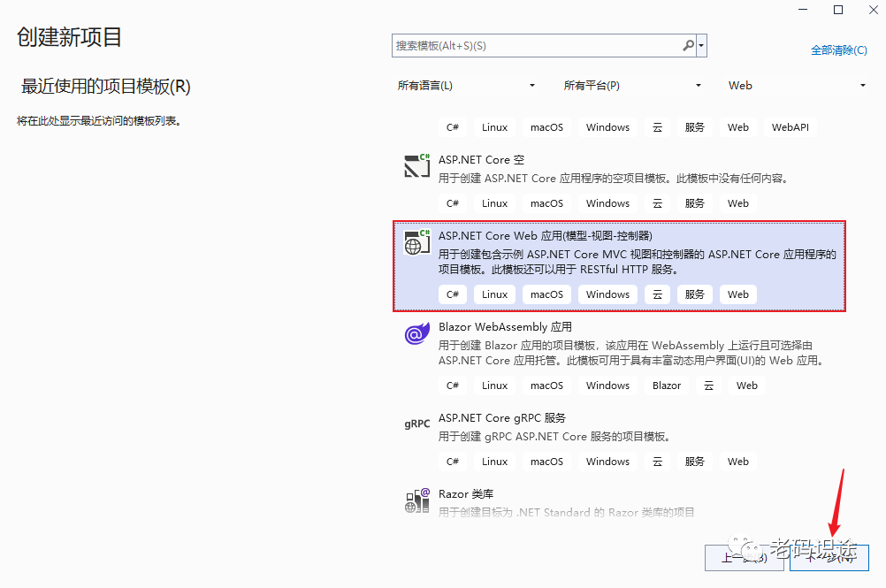Click the macOS tag under ASP.NET Core 空
The width and height of the screenshot is (886, 588).
[x=546, y=203]
